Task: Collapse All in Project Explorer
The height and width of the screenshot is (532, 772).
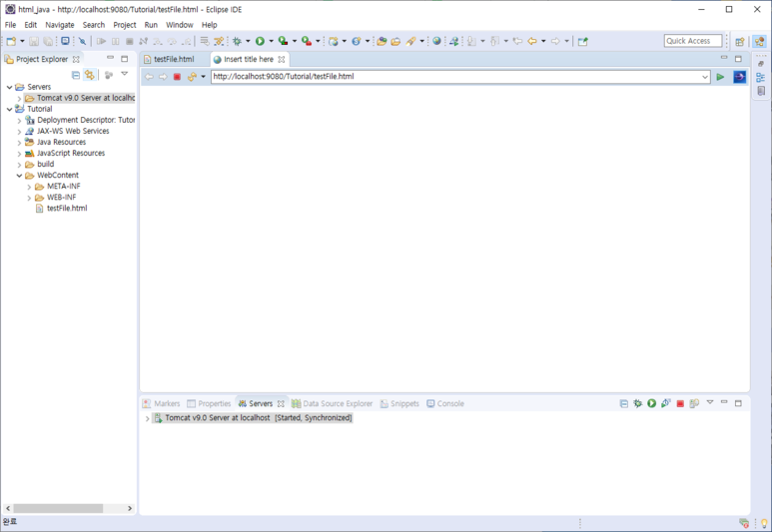Action: click(75, 75)
